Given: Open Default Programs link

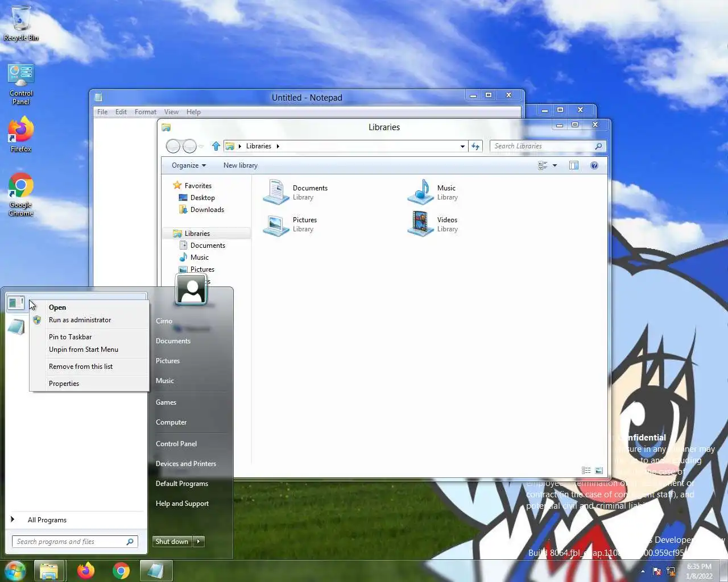Looking at the screenshot, I should point(182,484).
